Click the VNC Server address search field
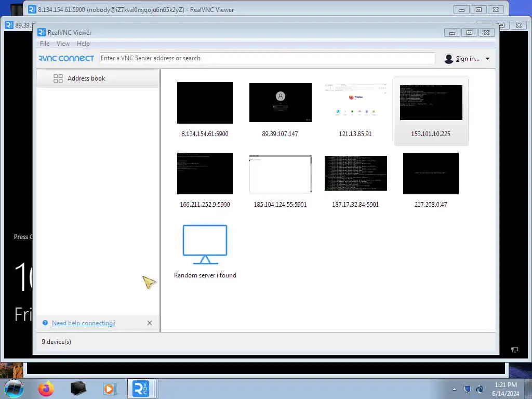 pos(267,58)
